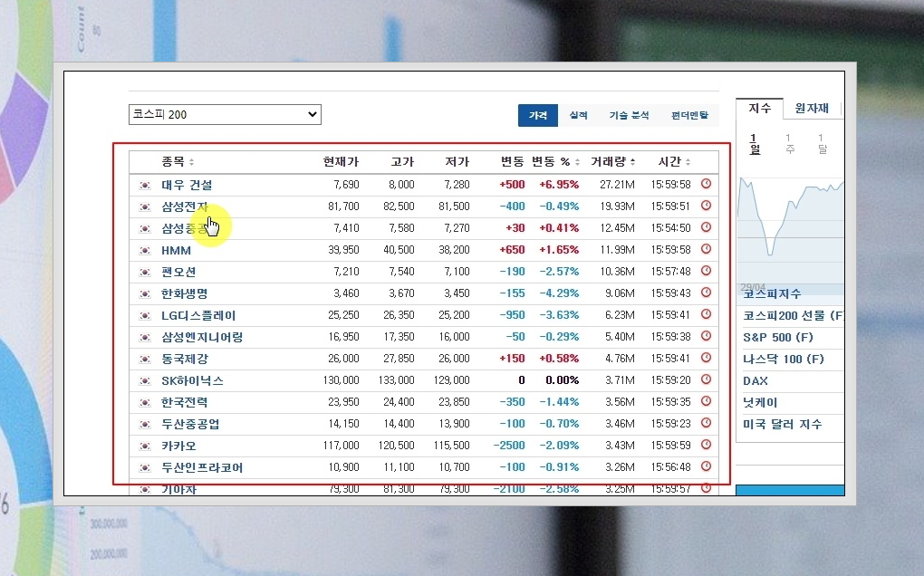Sort table by 시간 column
924x576 pixels.
(x=674, y=161)
